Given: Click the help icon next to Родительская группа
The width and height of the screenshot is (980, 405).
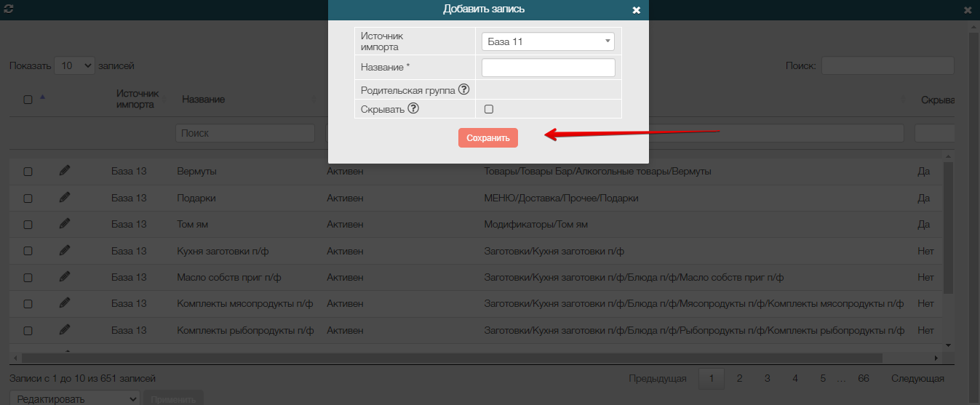Looking at the screenshot, I should [463, 90].
